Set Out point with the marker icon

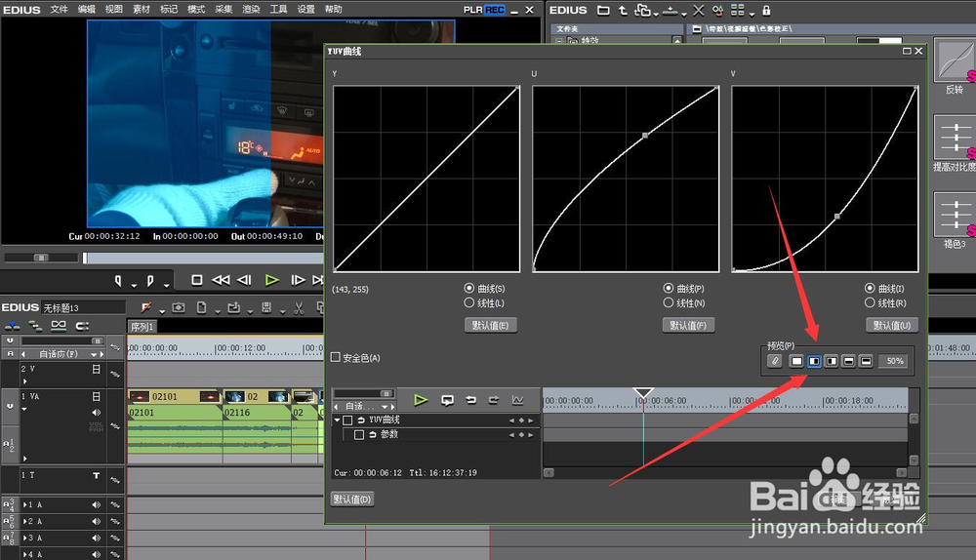click(150, 281)
